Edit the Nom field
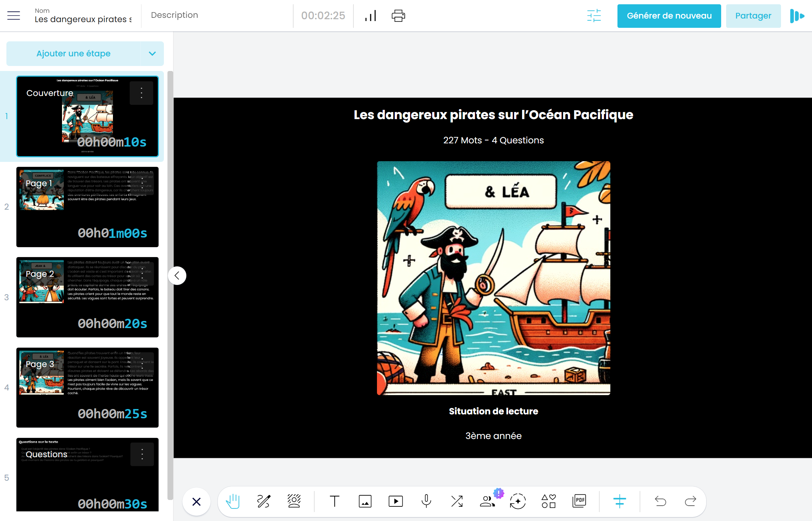 (83, 19)
